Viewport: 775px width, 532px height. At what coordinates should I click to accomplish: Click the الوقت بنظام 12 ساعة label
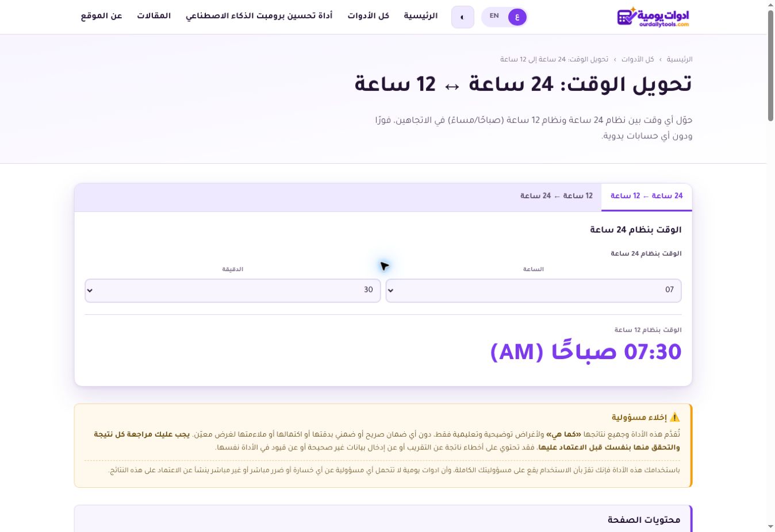(648, 330)
